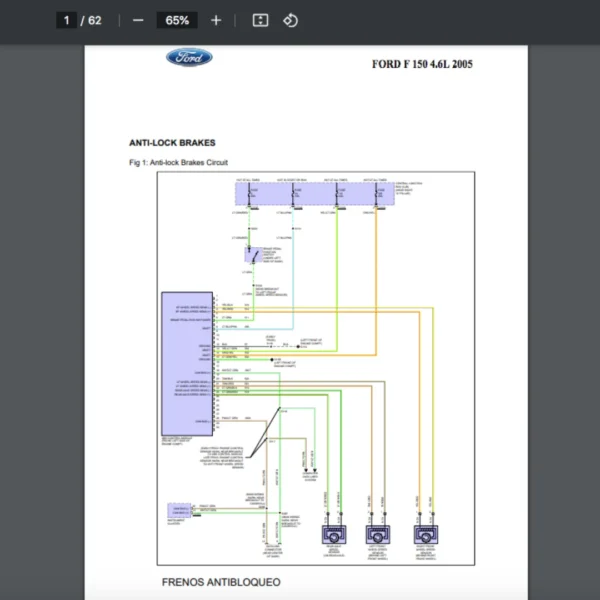Click the FRENOS ANTIBLOQUEO text
The height and width of the screenshot is (600, 600).
[x=221, y=581]
